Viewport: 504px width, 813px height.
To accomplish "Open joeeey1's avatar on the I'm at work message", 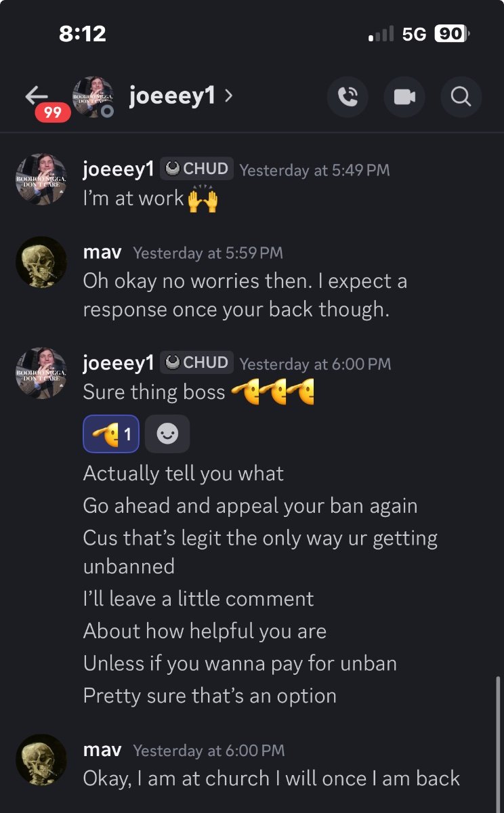I will click(x=41, y=180).
